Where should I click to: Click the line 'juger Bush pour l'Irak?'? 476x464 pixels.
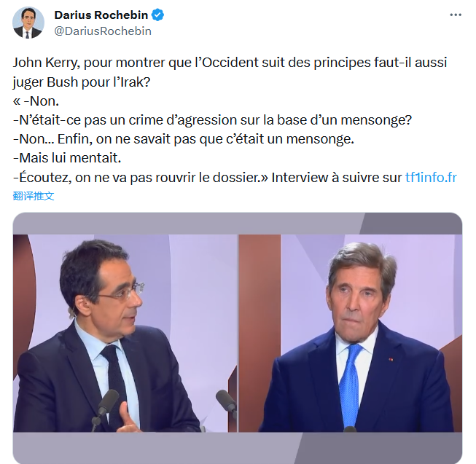(x=82, y=82)
